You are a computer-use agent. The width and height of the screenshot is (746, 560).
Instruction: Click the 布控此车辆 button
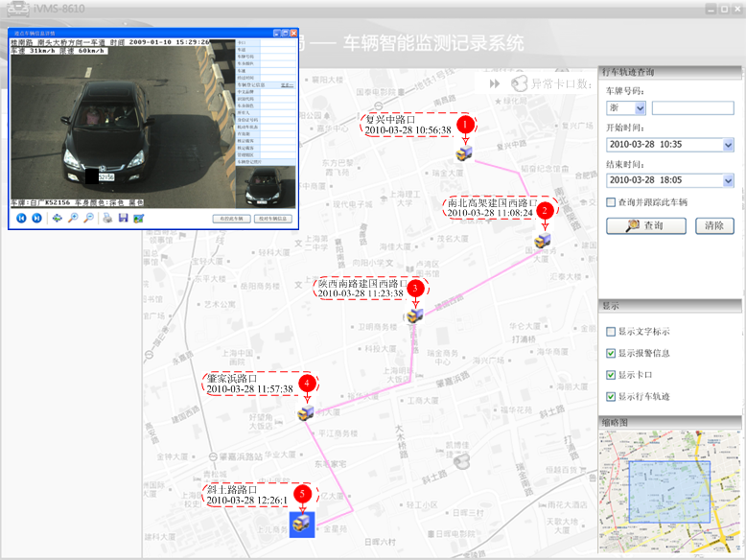point(231,219)
